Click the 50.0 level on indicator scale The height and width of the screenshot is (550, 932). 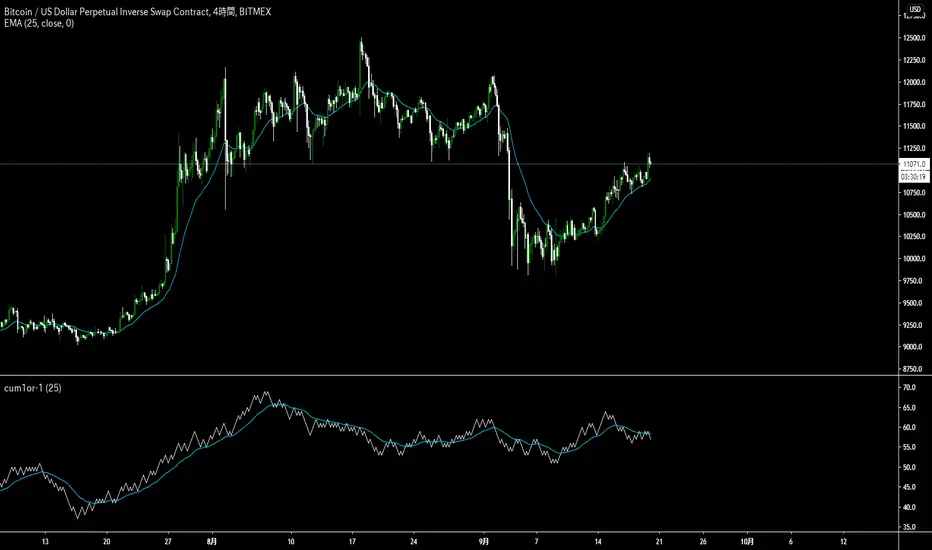(x=909, y=468)
